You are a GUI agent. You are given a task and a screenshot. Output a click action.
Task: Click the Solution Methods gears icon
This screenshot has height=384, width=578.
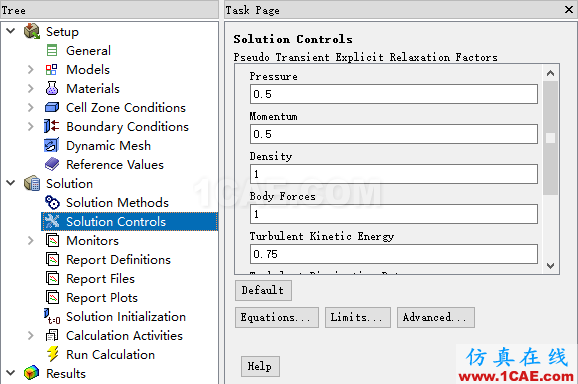[52, 202]
